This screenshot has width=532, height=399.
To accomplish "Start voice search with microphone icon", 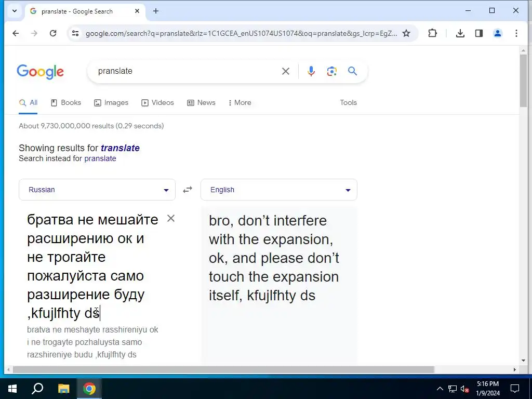I will coord(311,71).
